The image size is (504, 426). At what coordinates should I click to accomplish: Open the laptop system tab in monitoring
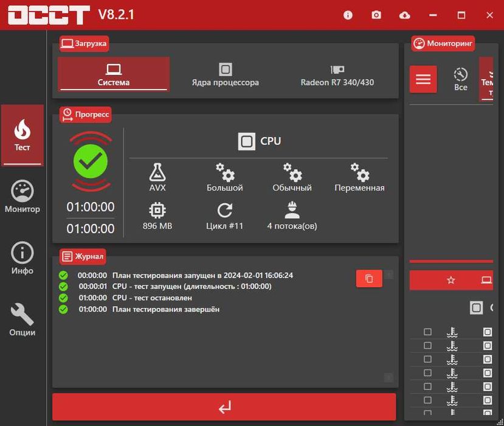486,280
